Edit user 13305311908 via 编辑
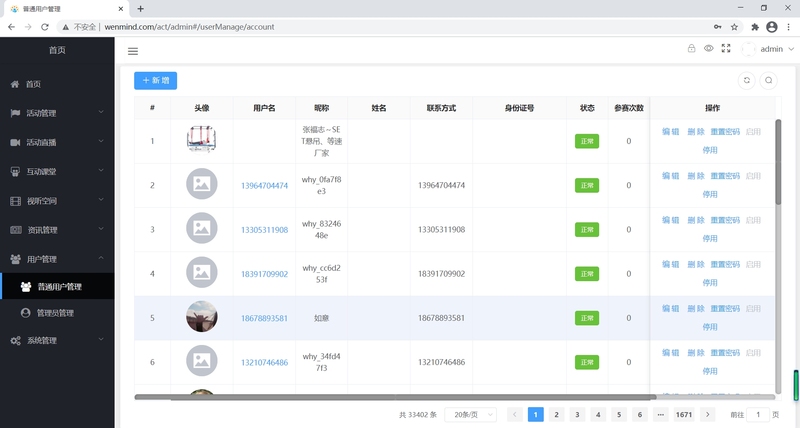Image resolution: width=800 pixels, height=428 pixels. click(670, 220)
